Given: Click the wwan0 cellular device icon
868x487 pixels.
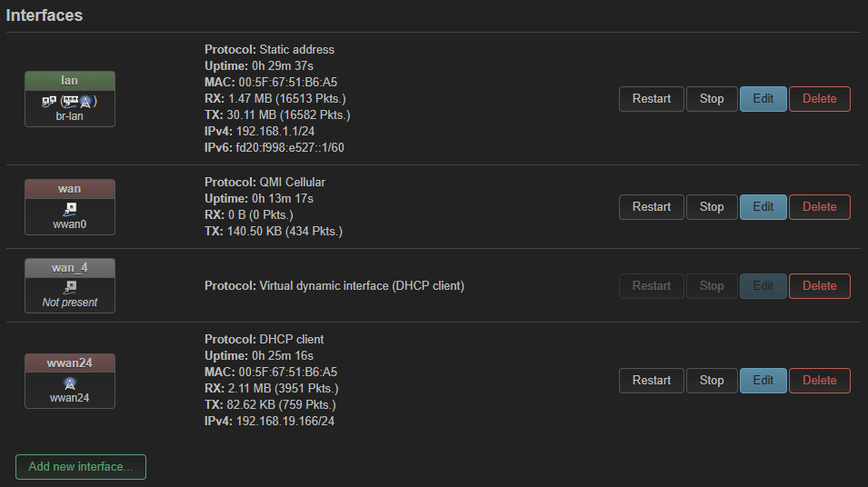Looking at the screenshot, I should pos(70,208).
